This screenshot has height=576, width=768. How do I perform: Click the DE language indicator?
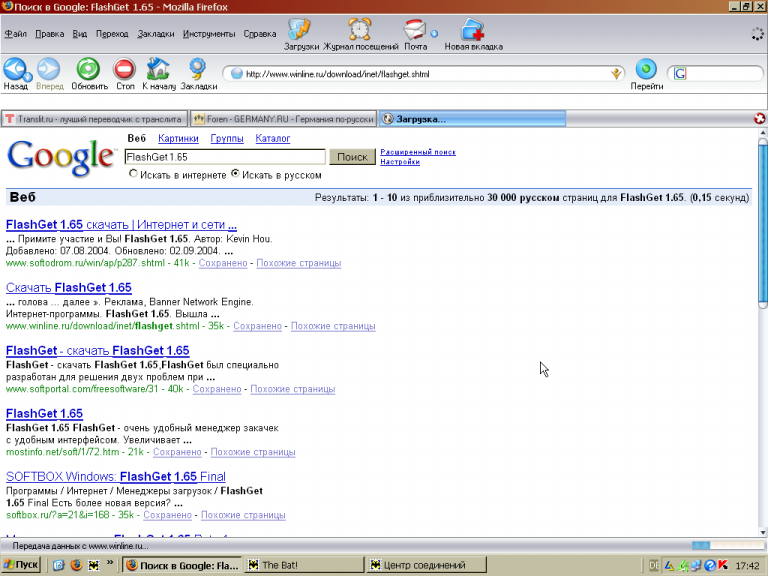click(x=654, y=566)
